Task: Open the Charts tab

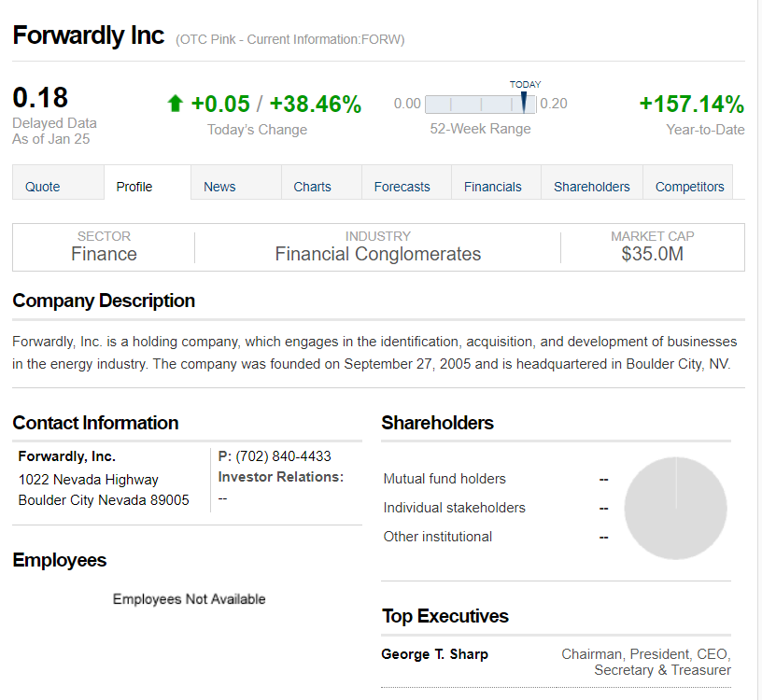Action: click(312, 187)
